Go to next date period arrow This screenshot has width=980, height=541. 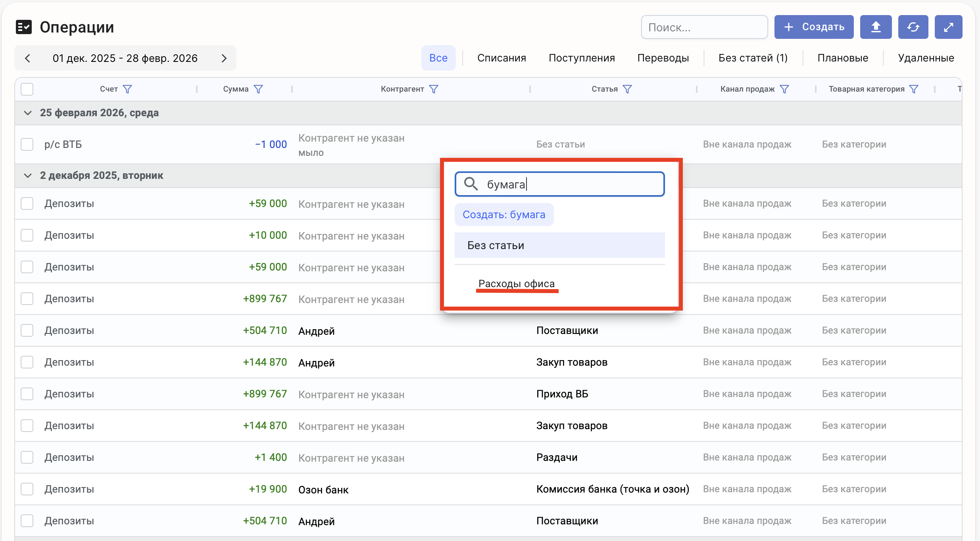point(224,58)
